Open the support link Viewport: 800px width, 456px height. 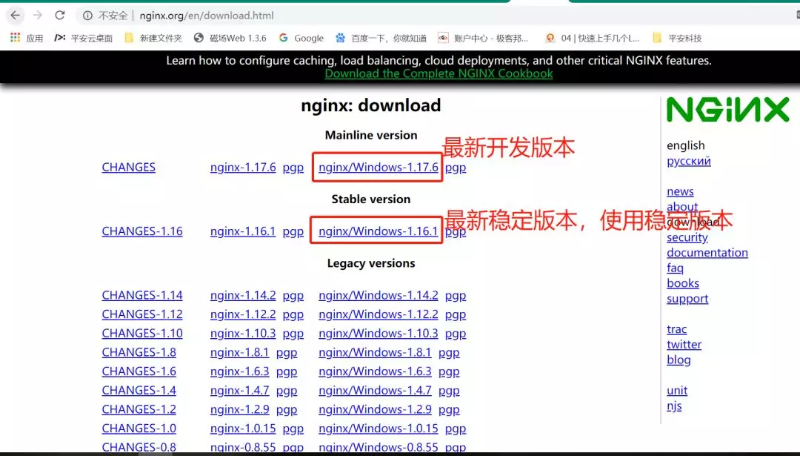pos(687,299)
